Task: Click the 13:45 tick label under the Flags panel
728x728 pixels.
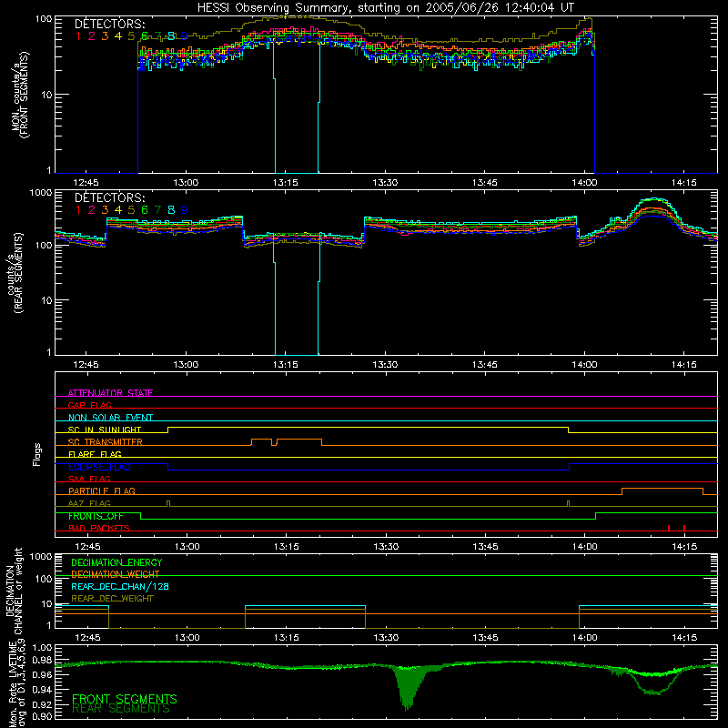Action: coord(485,547)
